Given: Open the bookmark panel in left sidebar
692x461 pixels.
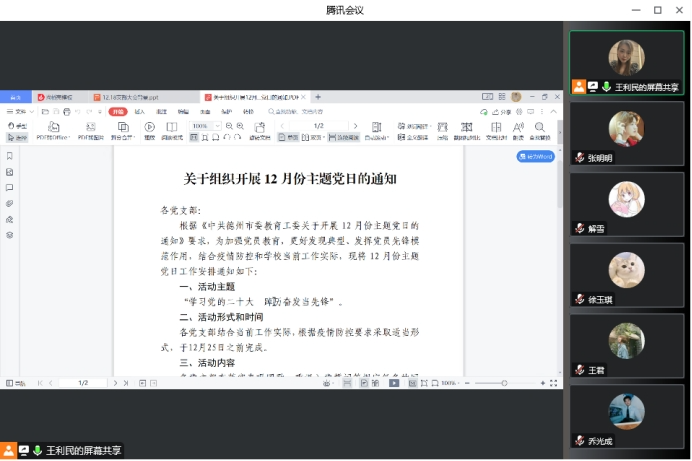Looking at the screenshot, I should coord(9,157).
